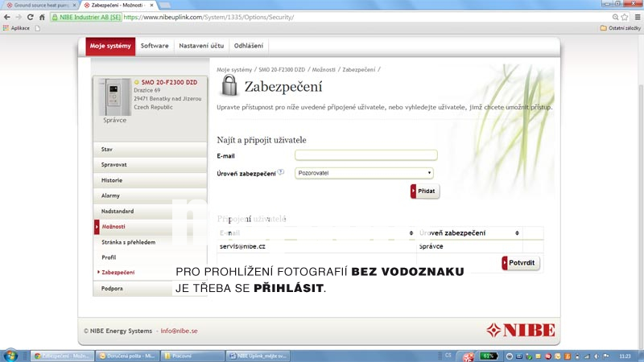Open the Software tab
This screenshot has height=362, width=644.
(155, 46)
